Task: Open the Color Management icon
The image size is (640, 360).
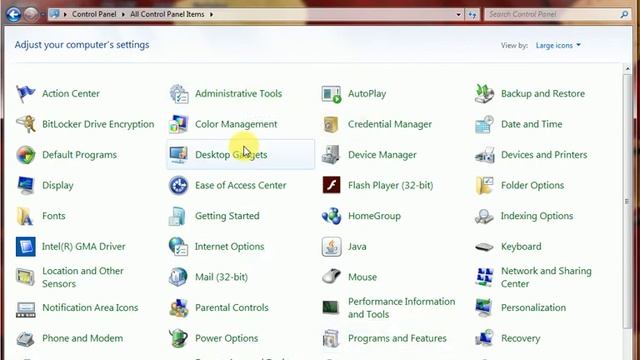Action: pyautogui.click(x=179, y=124)
